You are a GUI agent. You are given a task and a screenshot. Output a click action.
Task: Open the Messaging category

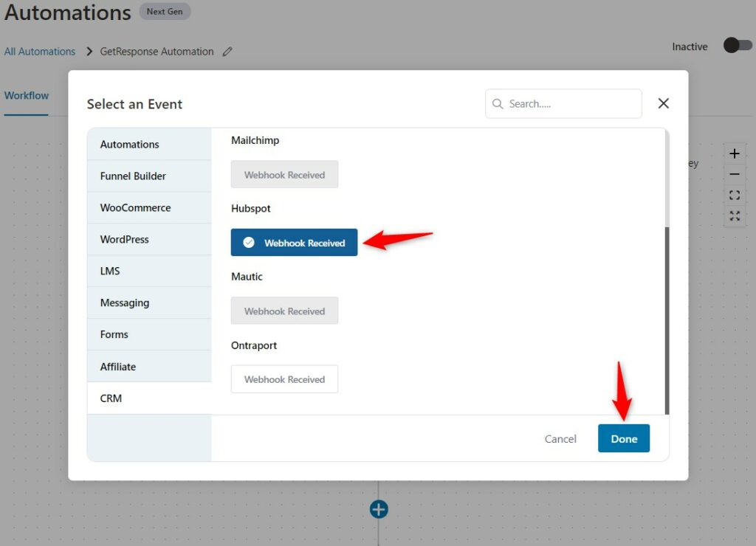coord(149,303)
